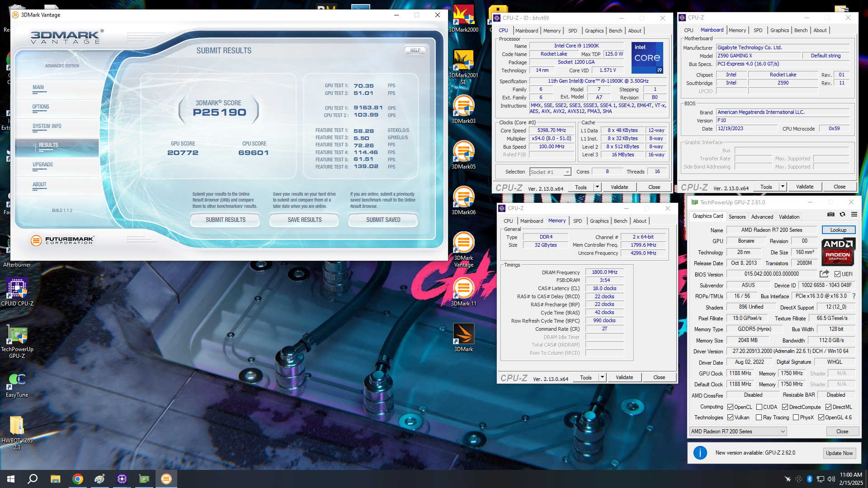The width and height of the screenshot is (868, 488).
Task: Expand Tools dropdown arrow in CPU-Z Memory window
Action: pos(602,377)
